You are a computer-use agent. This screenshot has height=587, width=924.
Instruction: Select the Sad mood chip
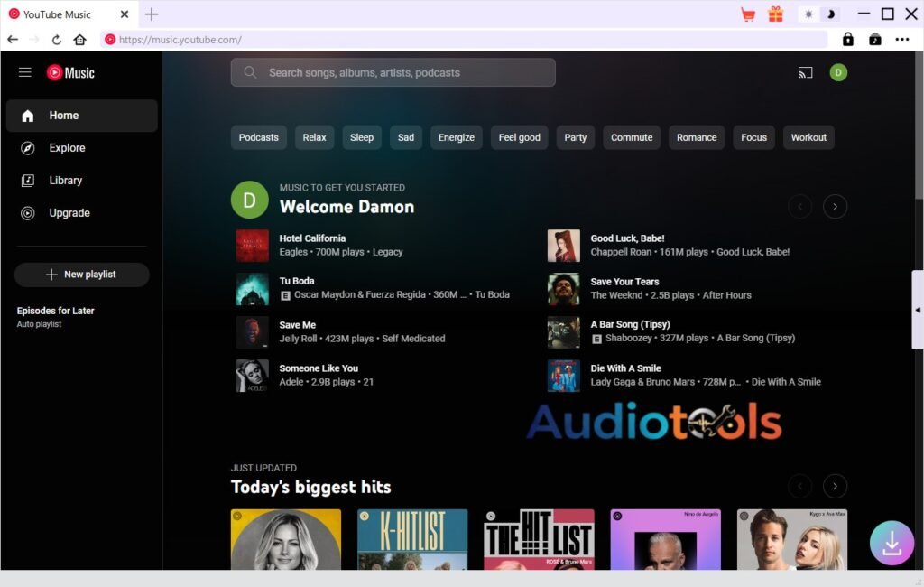406,137
